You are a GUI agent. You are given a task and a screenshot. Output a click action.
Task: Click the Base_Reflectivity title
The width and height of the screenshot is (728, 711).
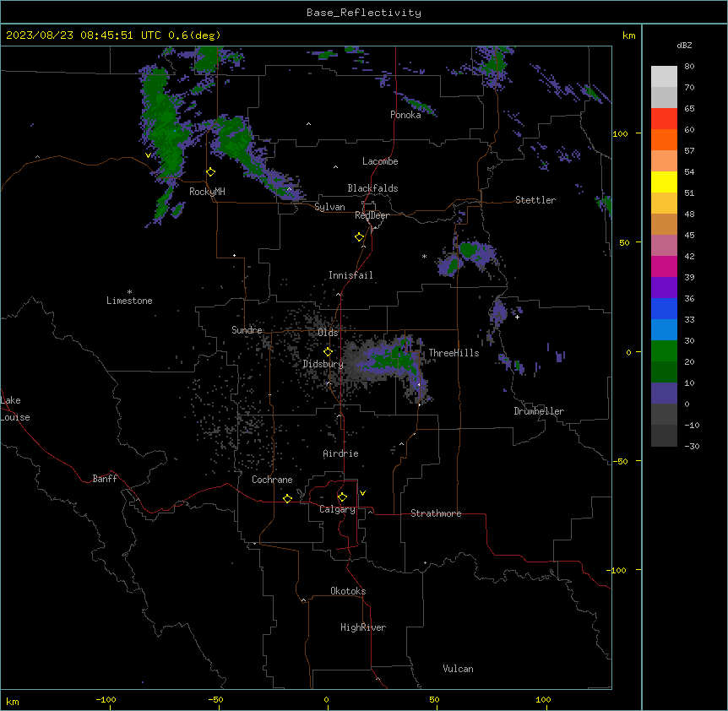coord(364,13)
